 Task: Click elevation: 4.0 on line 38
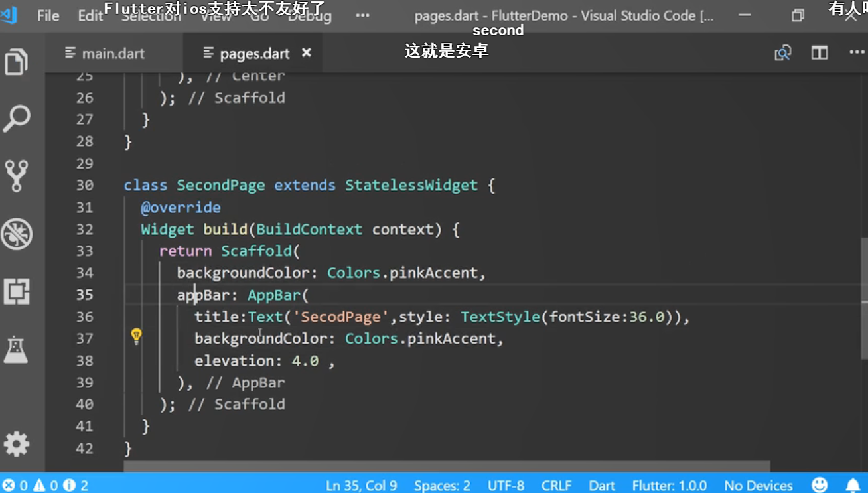pyautogui.click(x=256, y=360)
